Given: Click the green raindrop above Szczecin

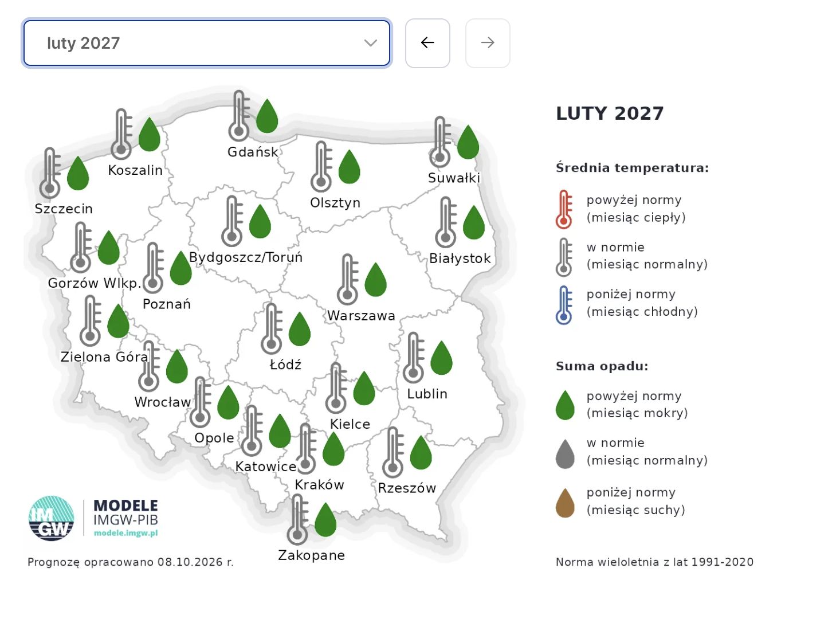Looking at the screenshot, I should (78, 173).
